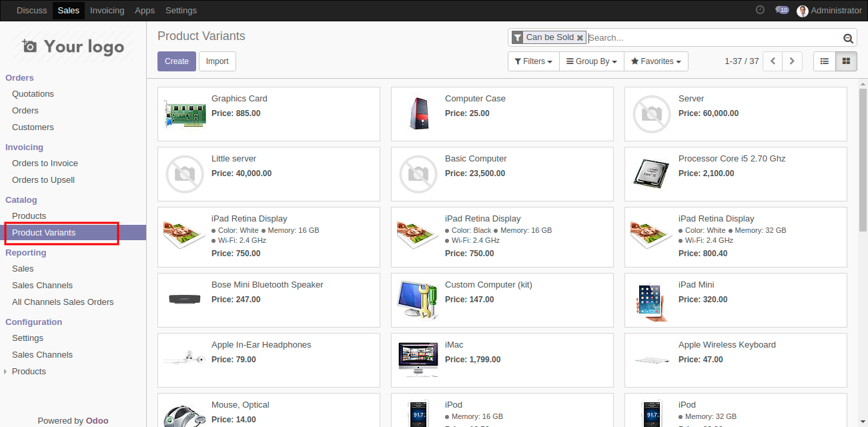Go back using the previous page arrow
Screen dimensions: 868x427
click(x=772, y=61)
